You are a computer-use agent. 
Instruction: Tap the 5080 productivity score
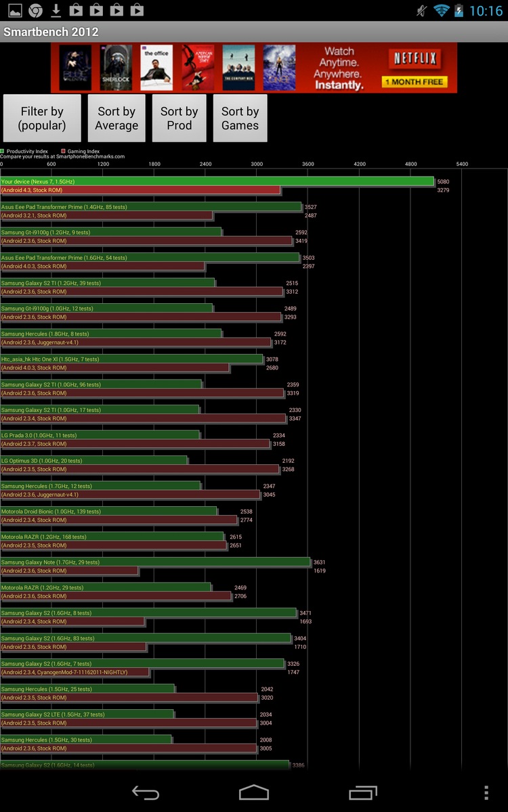443,182
